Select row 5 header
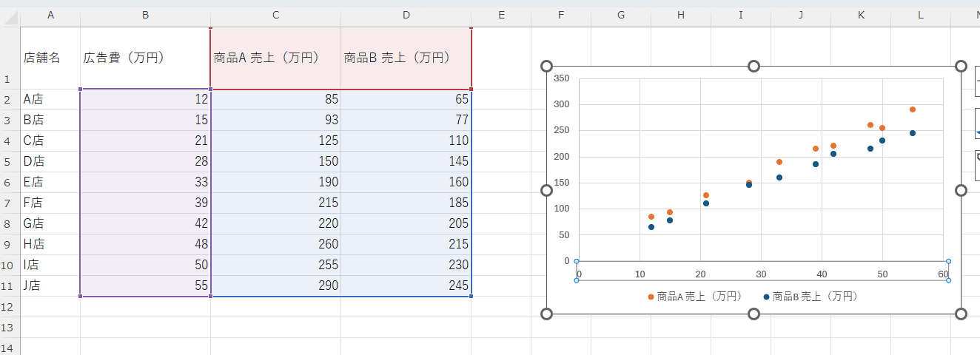Image resolution: width=980 pixels, height=355 pixels. (x=10, y=161)
